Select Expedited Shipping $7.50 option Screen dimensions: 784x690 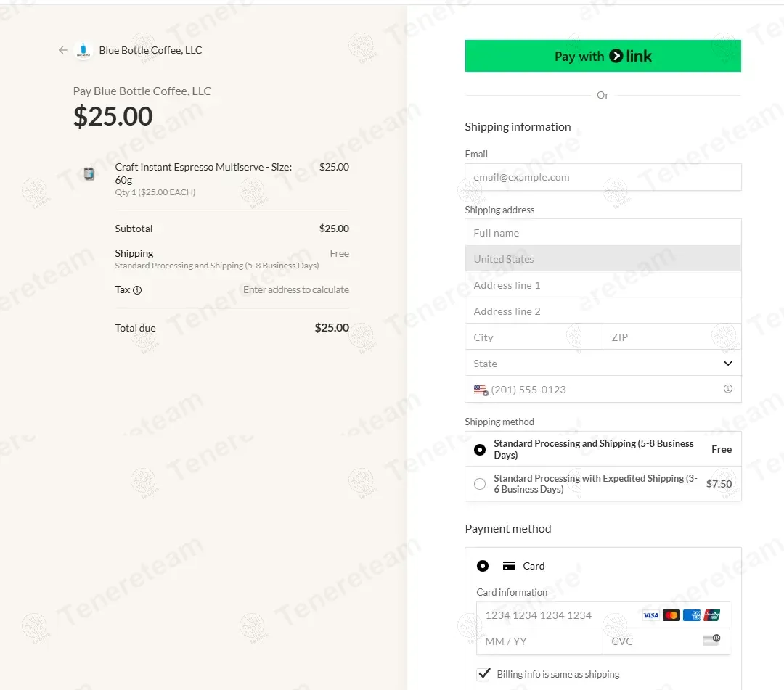480,484
